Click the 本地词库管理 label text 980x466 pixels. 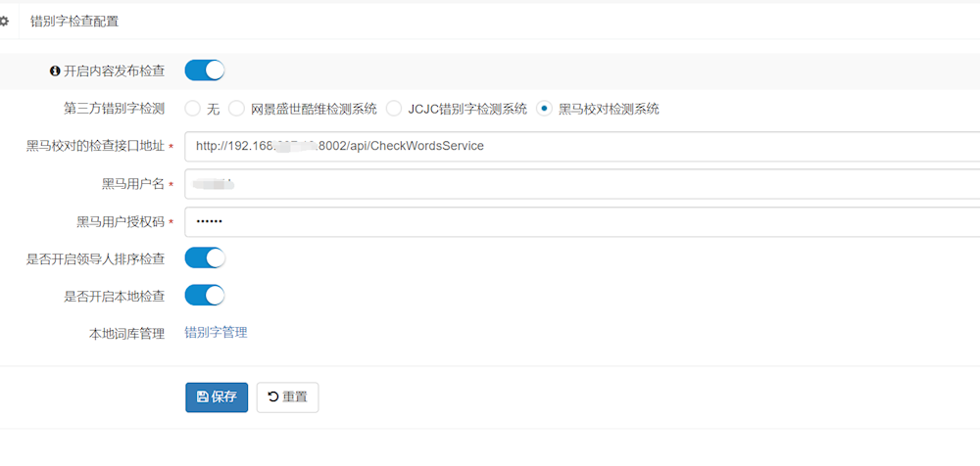(126, 334)
